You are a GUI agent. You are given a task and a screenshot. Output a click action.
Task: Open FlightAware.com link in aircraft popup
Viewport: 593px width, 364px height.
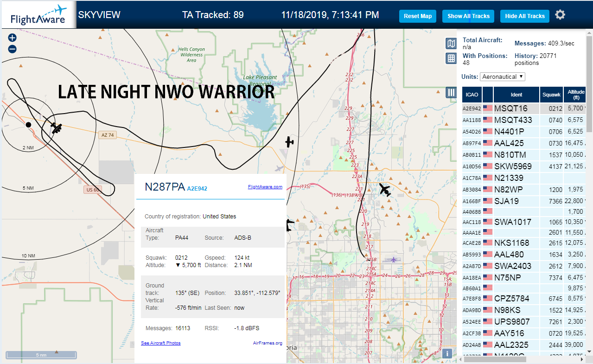[265, 187]
